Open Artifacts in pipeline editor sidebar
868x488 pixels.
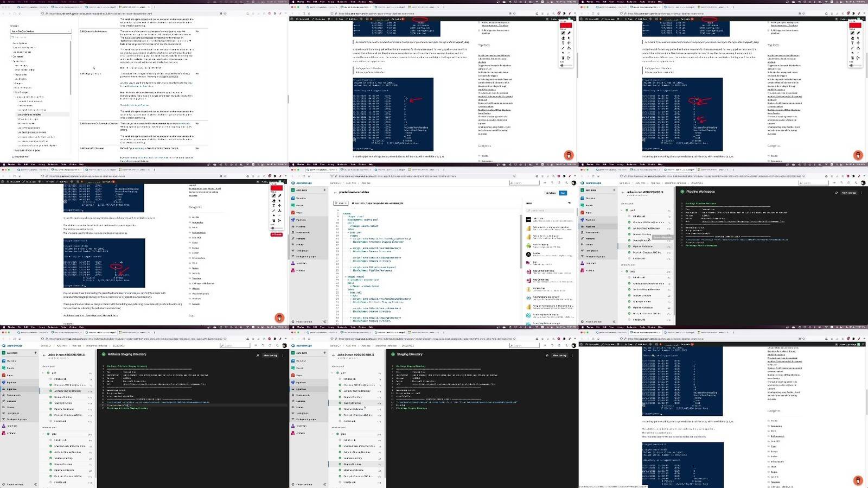(300, 270)
